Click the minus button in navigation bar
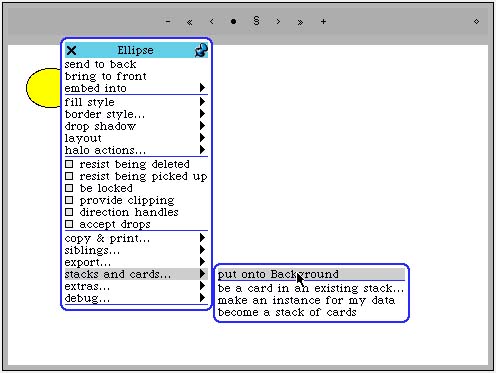The height and width of the screenshot is (373, 496). tap(168, 22)
